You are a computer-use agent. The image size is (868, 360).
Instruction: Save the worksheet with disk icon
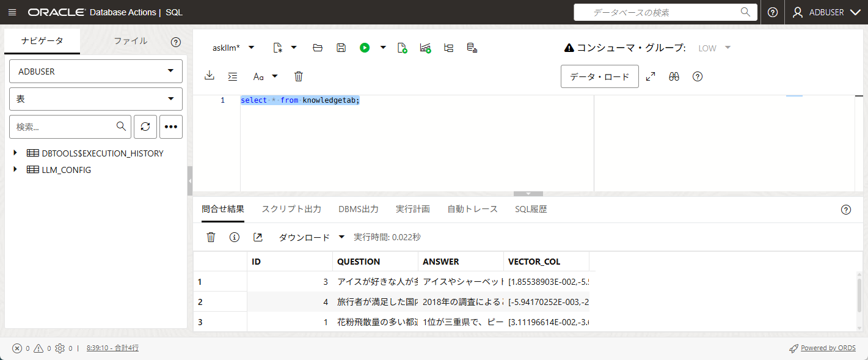(x=341, y=48)
